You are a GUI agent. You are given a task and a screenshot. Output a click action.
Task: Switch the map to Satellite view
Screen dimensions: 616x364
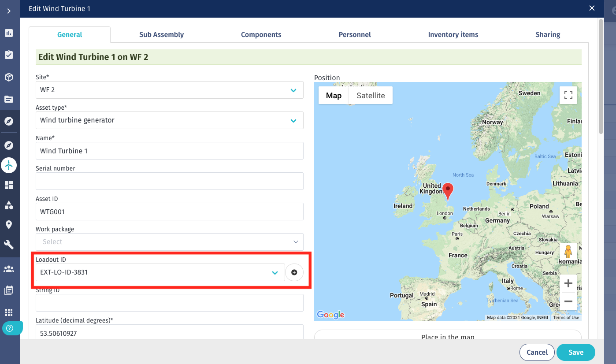click(x=371, y=96)
